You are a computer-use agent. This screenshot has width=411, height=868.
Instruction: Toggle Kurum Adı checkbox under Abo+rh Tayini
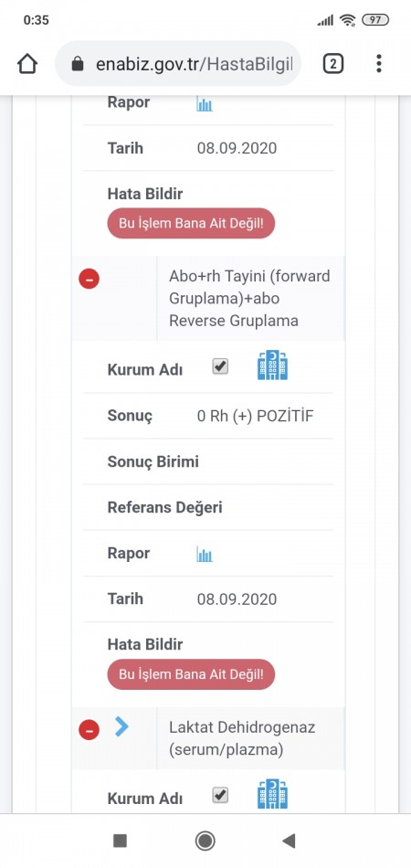(220, 366)
